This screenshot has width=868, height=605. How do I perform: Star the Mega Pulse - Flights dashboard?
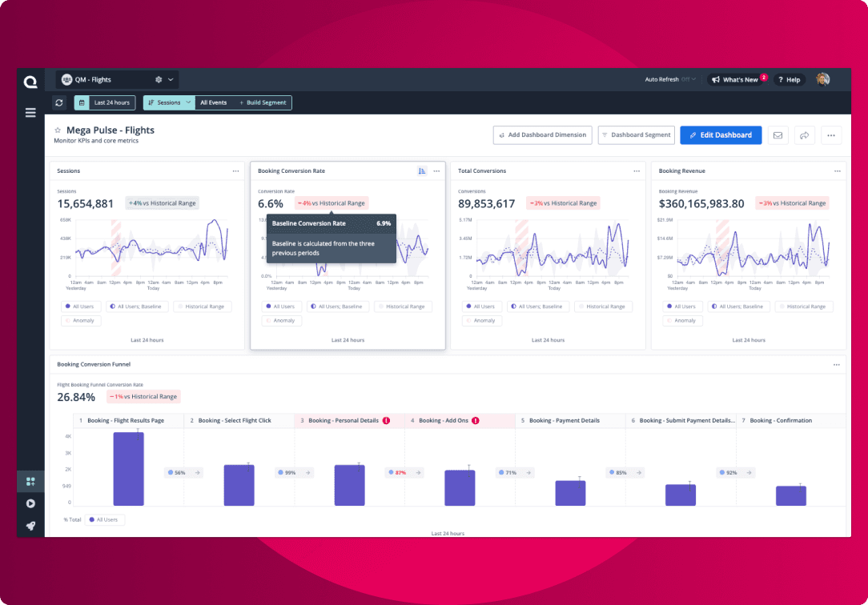point(56,129)
